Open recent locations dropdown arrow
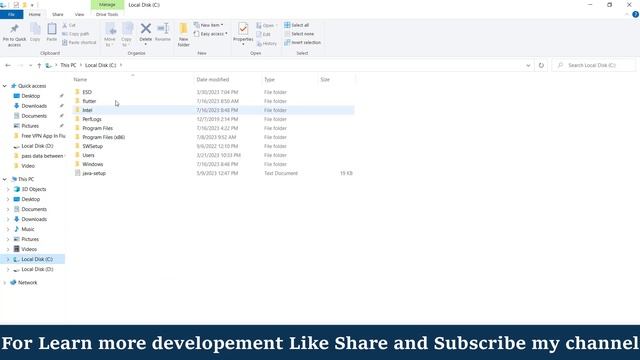The image size is (640, 360). 30,65
